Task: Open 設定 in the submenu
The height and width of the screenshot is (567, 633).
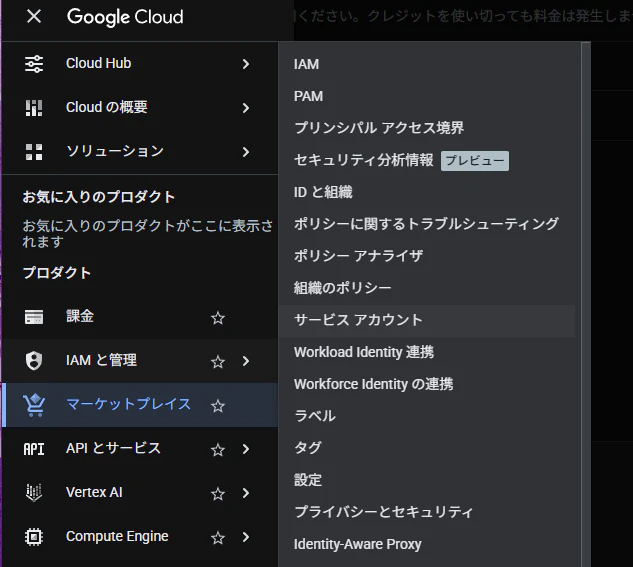Action: 427,480
